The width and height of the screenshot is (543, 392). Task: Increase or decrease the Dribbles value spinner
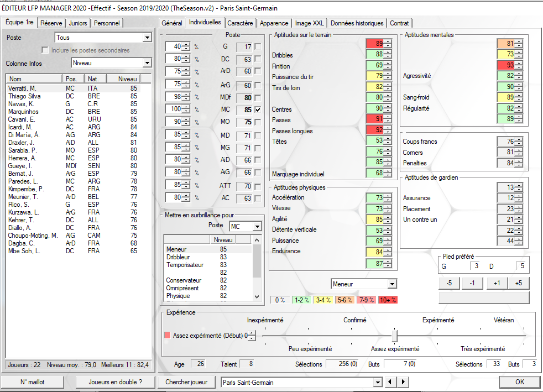(389, 54)
